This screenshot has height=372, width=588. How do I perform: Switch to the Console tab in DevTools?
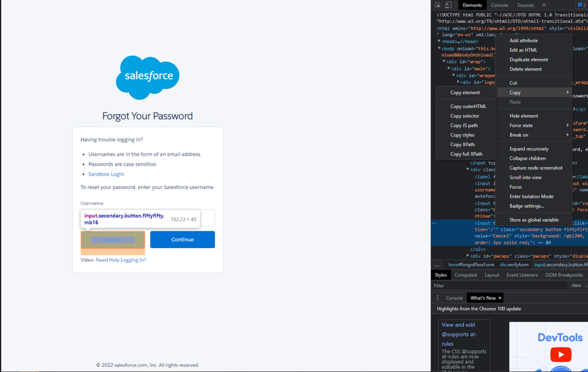(x=500, y=6)
